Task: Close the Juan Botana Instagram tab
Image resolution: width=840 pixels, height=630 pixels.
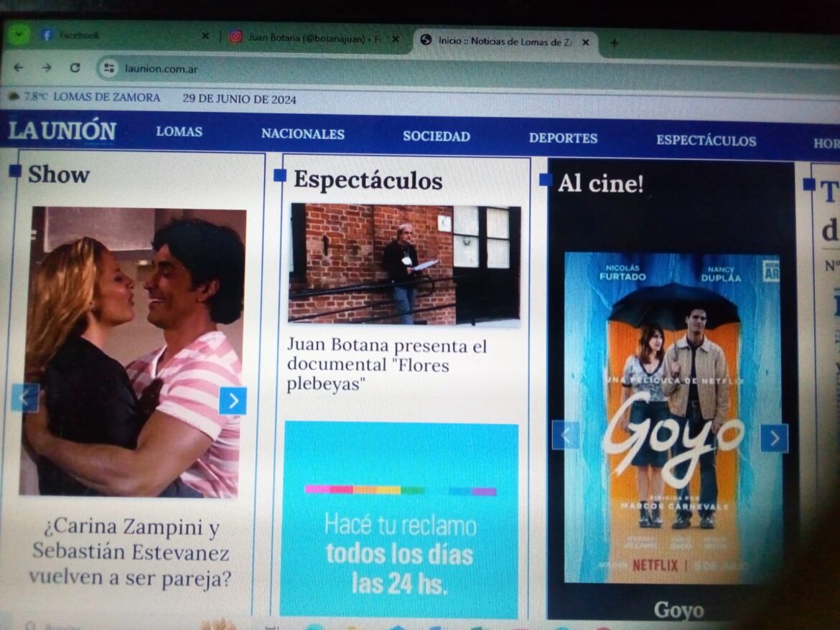Action: (x=395, y=39)
